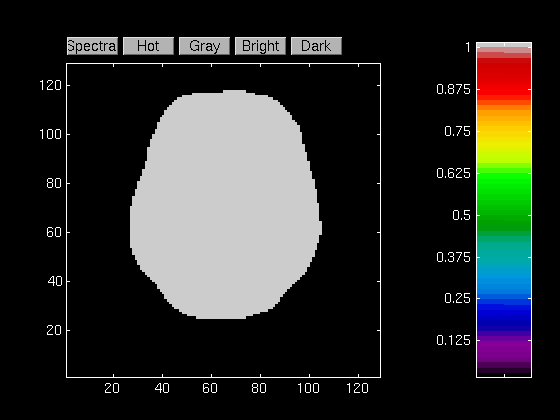Screen dimensions: 560x420
Task: Apply the Gray colormap
Action: point(204,46)
